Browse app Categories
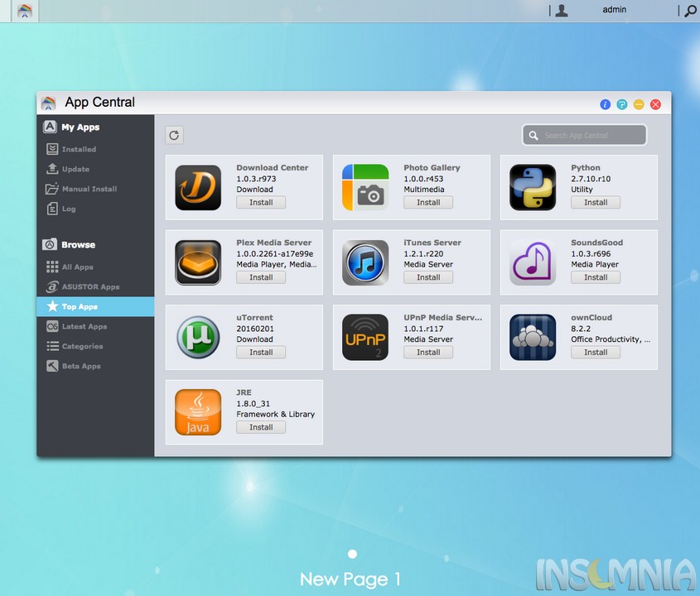 coord(95,346)
